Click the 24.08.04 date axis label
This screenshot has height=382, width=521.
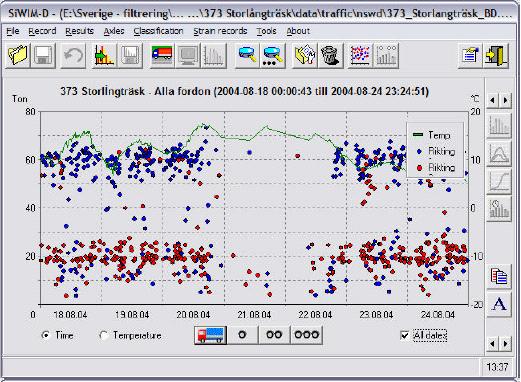click(x=438, y=314)
